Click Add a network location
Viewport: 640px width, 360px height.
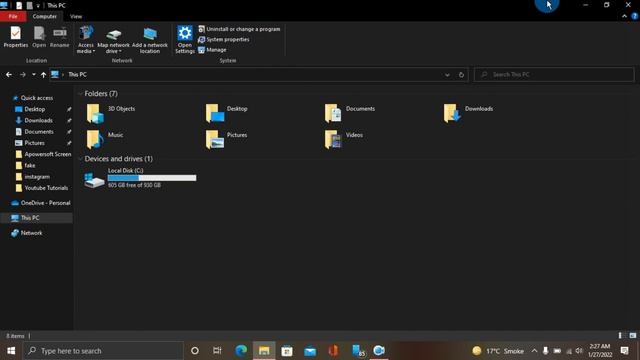tap(150, 40)
